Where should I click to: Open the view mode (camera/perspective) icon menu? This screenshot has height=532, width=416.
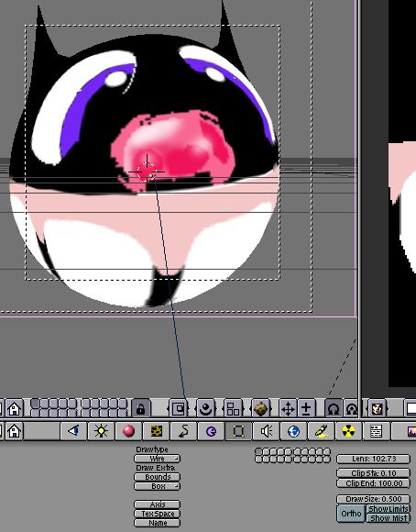[x=205, y=408]
